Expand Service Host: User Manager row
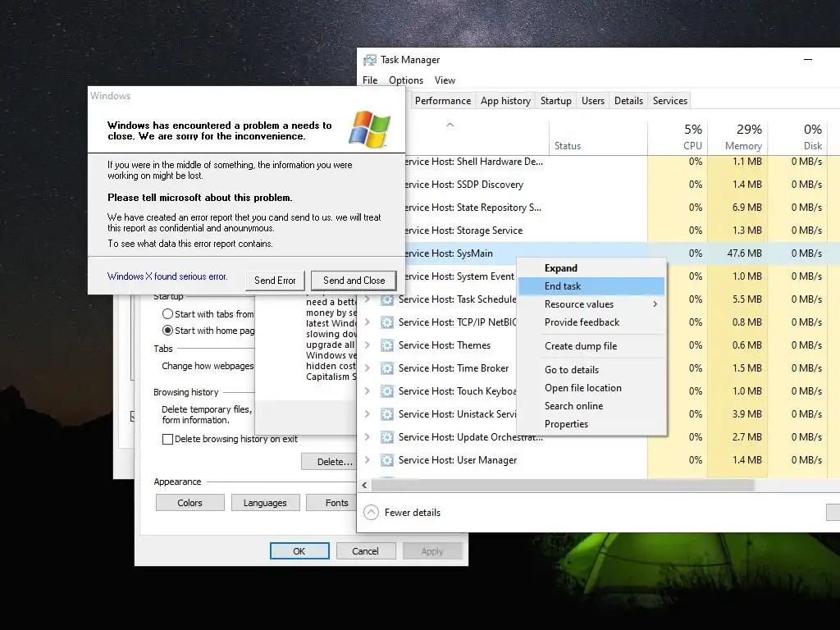The height and width of the screenshot is (630, 840). (x=367, y=461)
